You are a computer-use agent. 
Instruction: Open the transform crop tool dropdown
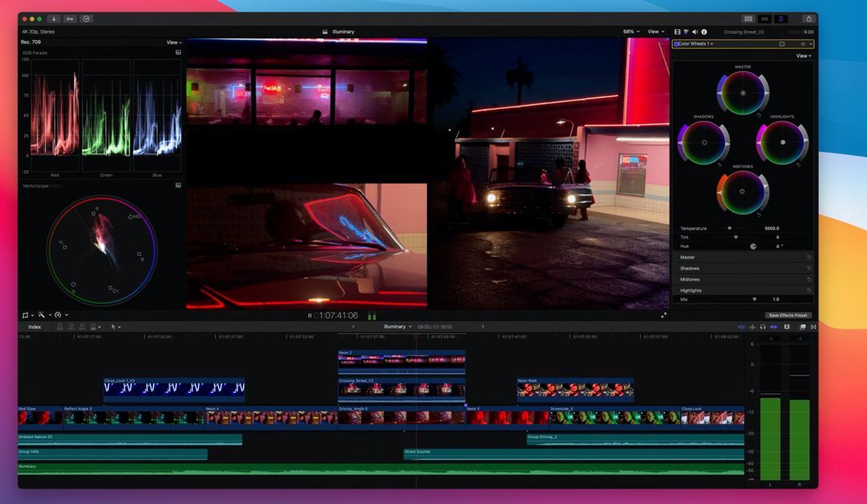click(28, 315)
